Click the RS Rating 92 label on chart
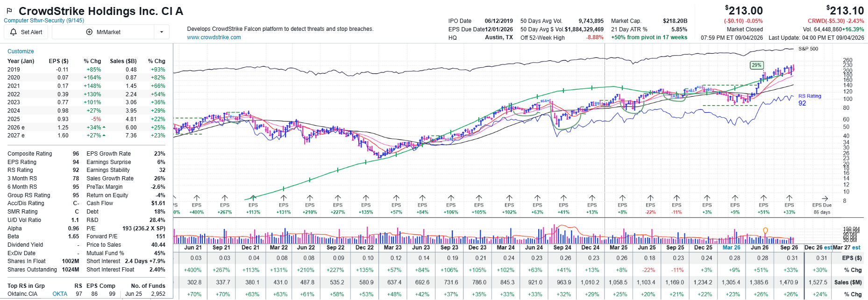 click(809, 100)
